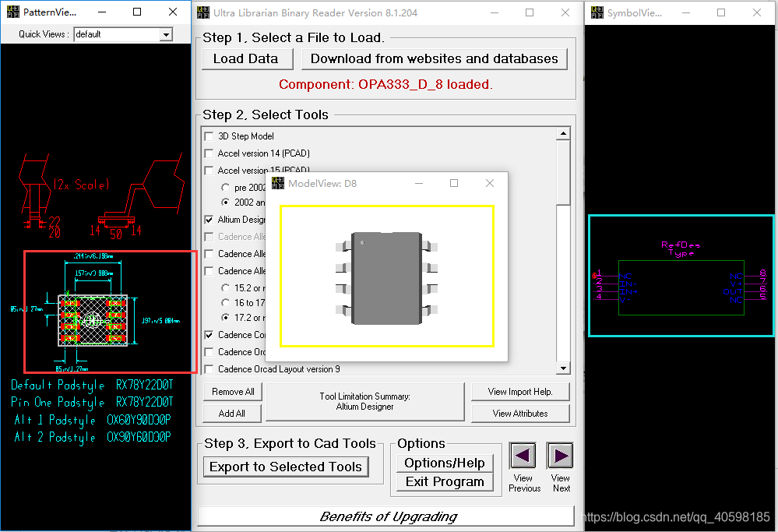The height and width of the screenshot is (532, 778).
Task: Click the Ultra Librarian window title icon
Action: (x=203, y=12)
